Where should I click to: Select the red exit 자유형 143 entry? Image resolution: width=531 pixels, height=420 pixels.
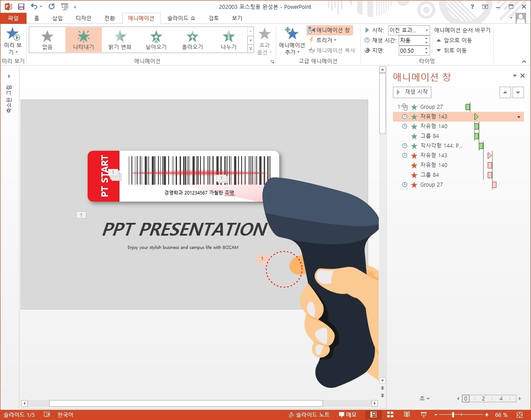point(458,155)
